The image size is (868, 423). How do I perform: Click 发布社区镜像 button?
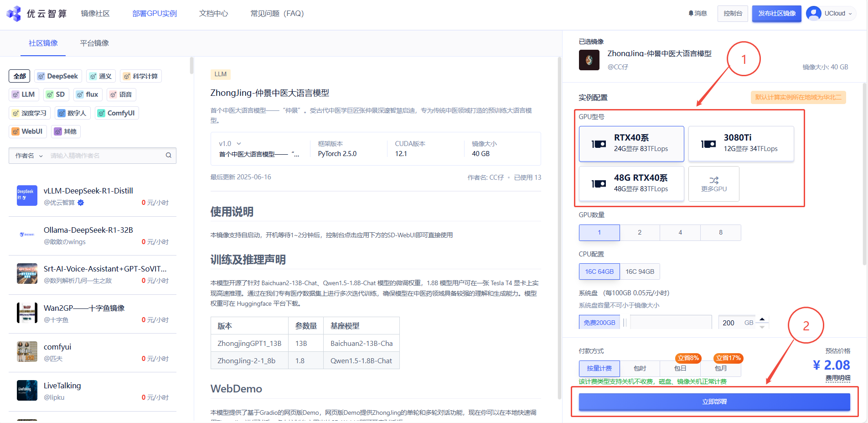(x=777, y=13)
